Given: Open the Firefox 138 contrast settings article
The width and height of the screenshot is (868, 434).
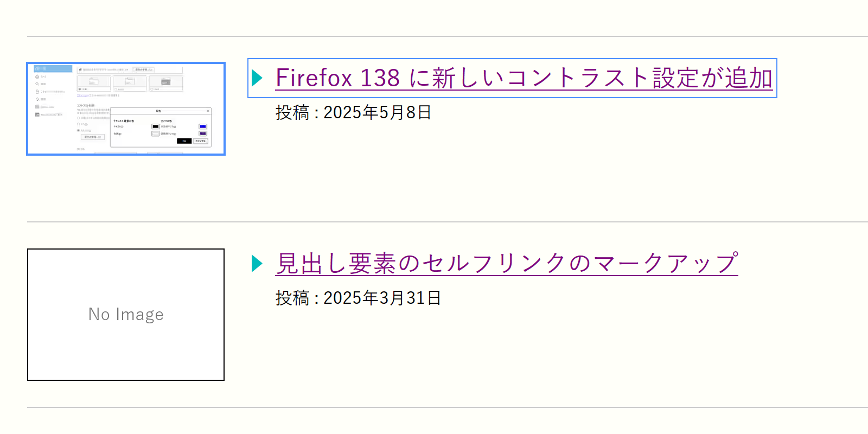Looking at the screenshot, I should coord(524,78).
